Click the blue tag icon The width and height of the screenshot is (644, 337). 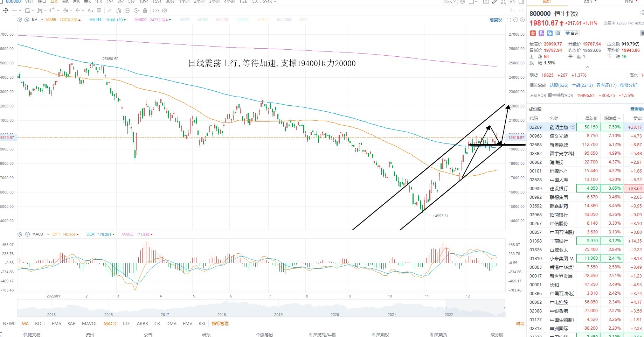click(x=550, y=33)
